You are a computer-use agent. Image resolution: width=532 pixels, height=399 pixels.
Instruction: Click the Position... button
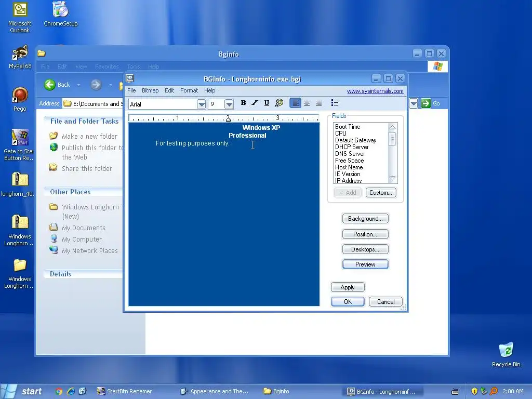pyautogui.click(x=365, y=234)
